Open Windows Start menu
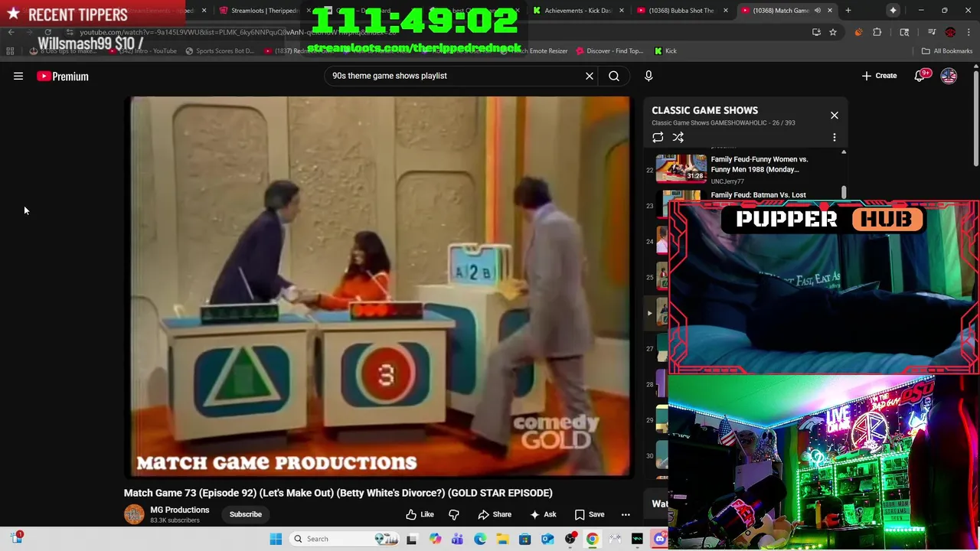 (x=276, y=539)
